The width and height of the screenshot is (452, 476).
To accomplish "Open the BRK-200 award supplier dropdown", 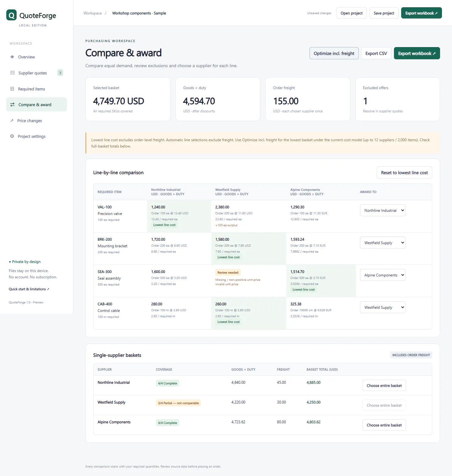I will 383,243.
